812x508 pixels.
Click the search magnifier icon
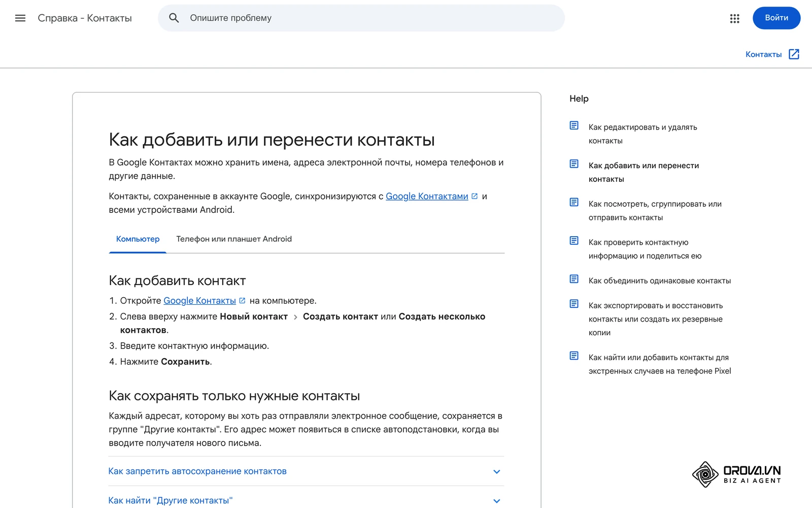click(x=174, y=18)
